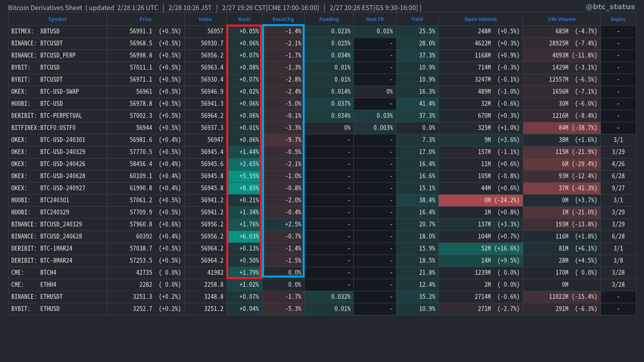Click the 42735 price for CME BTCH4
This screenshot has width=644, height=362.
click(144, 273)
